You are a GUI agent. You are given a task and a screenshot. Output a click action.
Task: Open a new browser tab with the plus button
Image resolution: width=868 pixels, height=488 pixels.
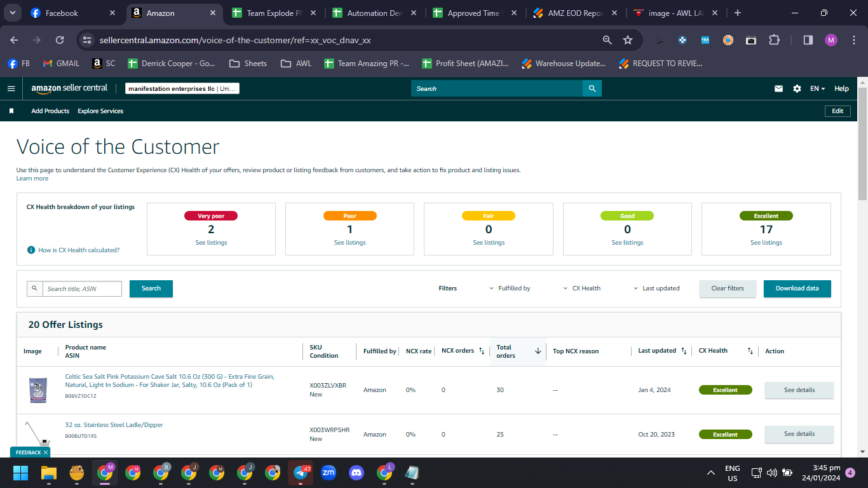coord(737,13)
